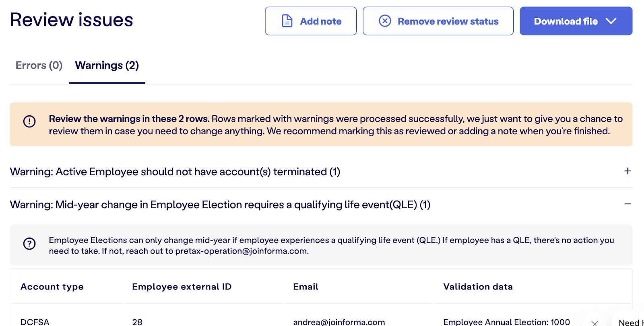Screen dimensions: 644x326
Task: Click the question mark help icon
Action: [29, 244]
